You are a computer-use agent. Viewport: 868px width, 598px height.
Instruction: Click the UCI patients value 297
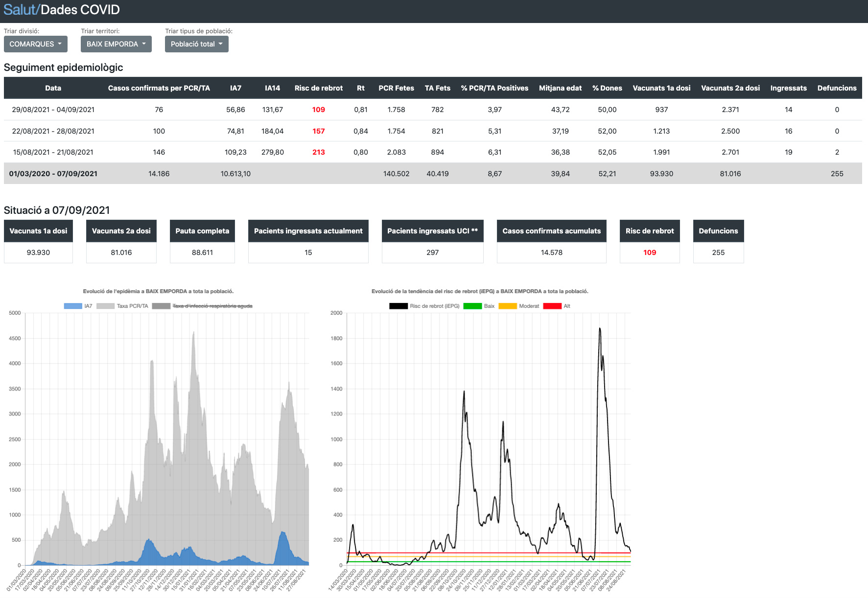pyautogui.click(x=433, y=253)
